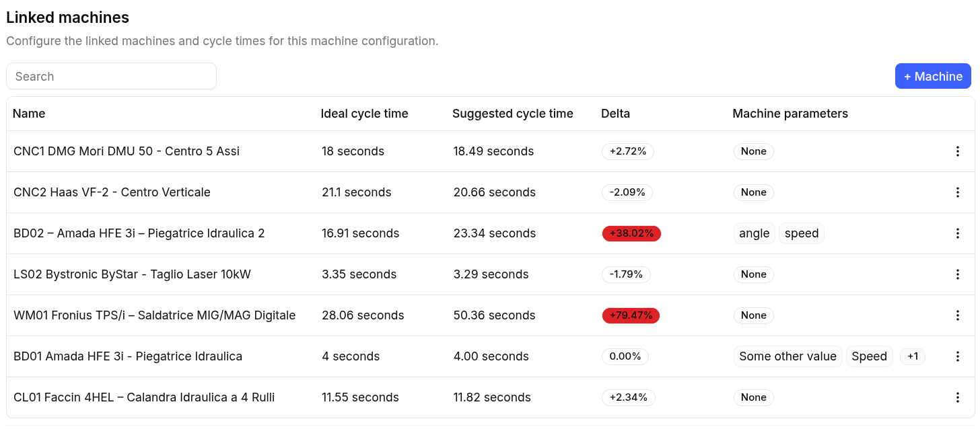This screenshot has height=429, width=980.
Task: Open the three-dot menu for BD02 Amada row
Action: 957,233
